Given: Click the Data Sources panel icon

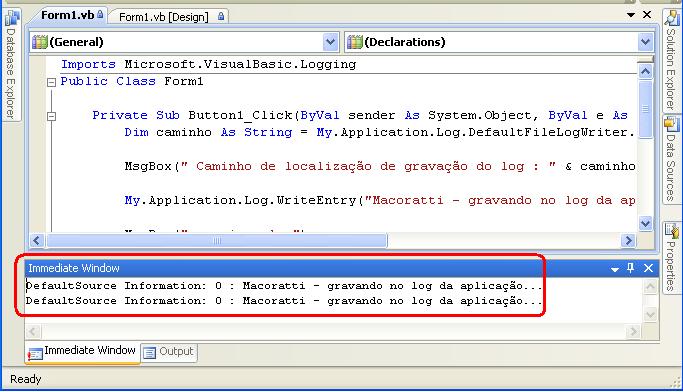Looking at the screenshot, I should click(x=672, y=124).
